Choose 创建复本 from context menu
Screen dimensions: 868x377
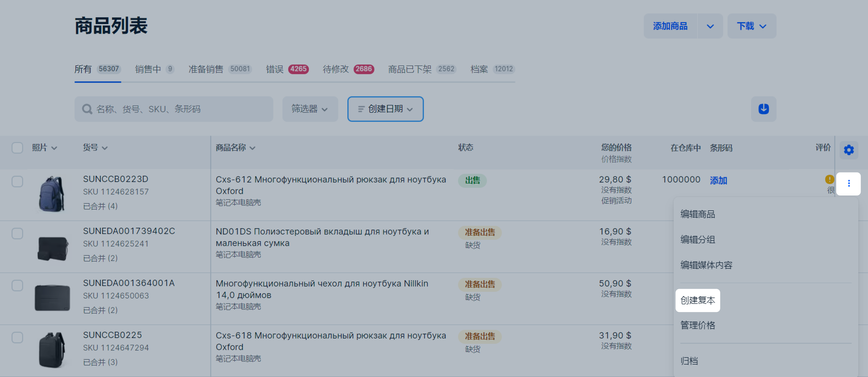click(698, 300)
